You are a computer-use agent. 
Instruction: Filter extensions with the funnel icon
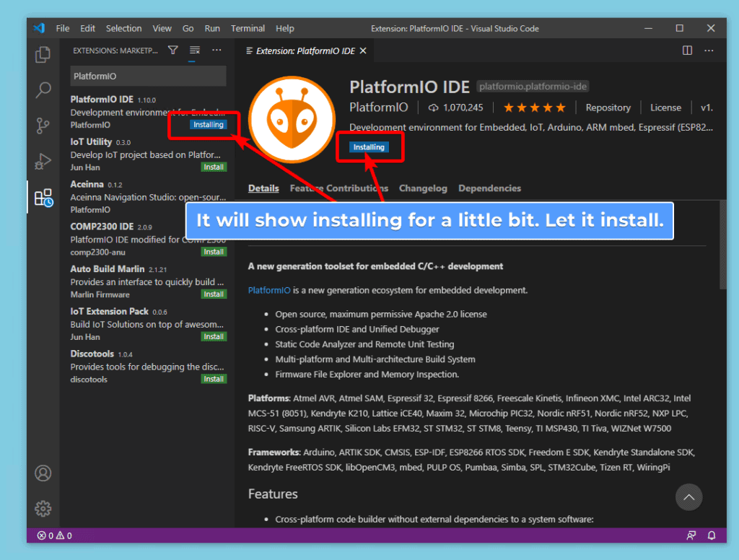173,50
